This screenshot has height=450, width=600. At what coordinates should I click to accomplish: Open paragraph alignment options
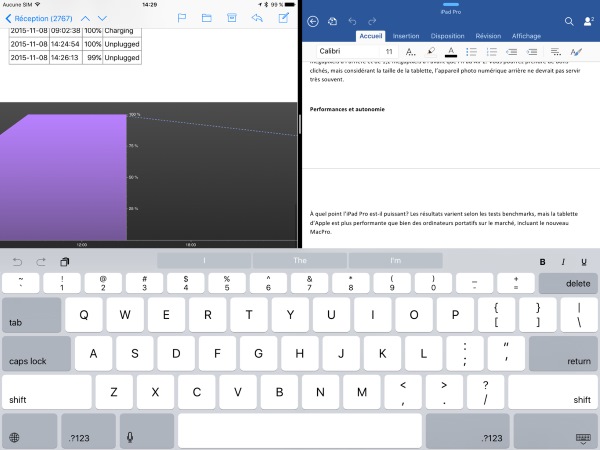pos(556,52)
